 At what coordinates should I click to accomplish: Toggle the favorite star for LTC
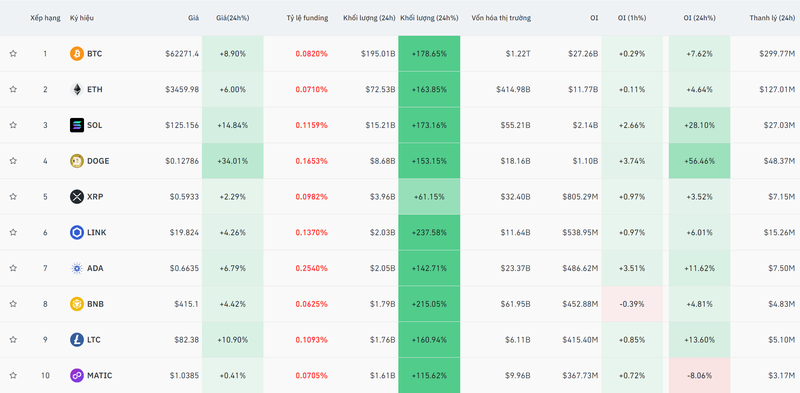(13, 339)
